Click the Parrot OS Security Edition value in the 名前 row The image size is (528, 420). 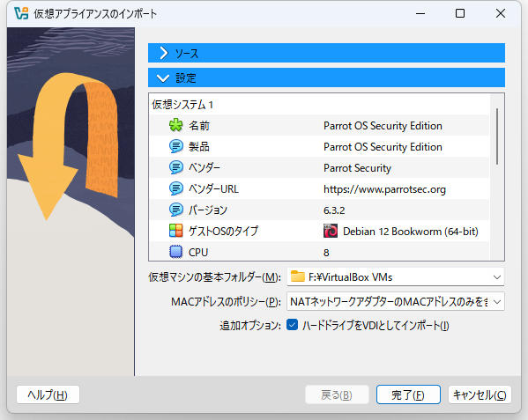(x=383, y=126)
